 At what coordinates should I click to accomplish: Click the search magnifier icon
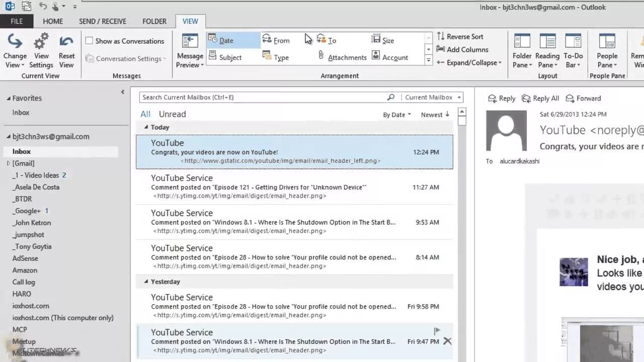[391, 97]
